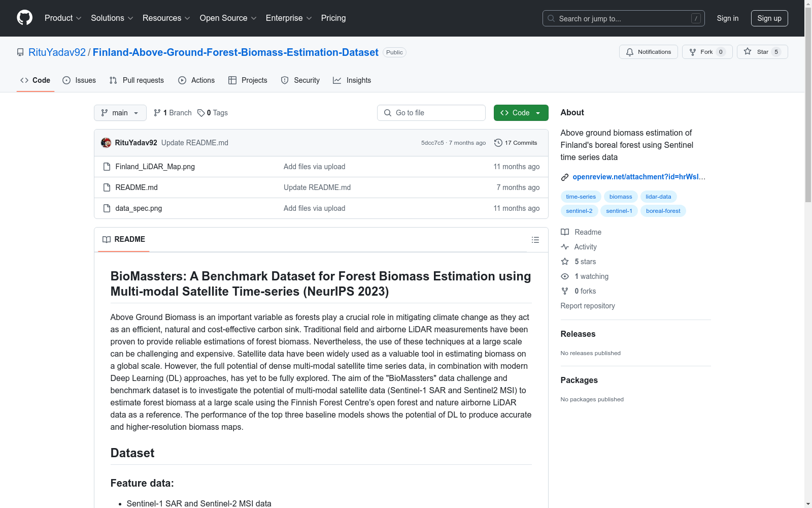The width and height of the screenshot is (812, 508).
Task: Star this repository
Action: [x=762, y=52]
